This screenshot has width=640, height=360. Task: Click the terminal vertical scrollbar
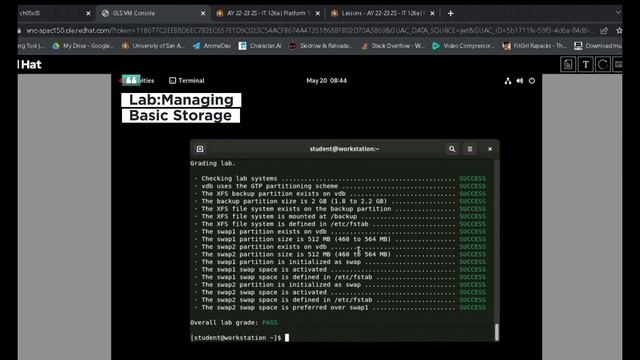point(496,332)
